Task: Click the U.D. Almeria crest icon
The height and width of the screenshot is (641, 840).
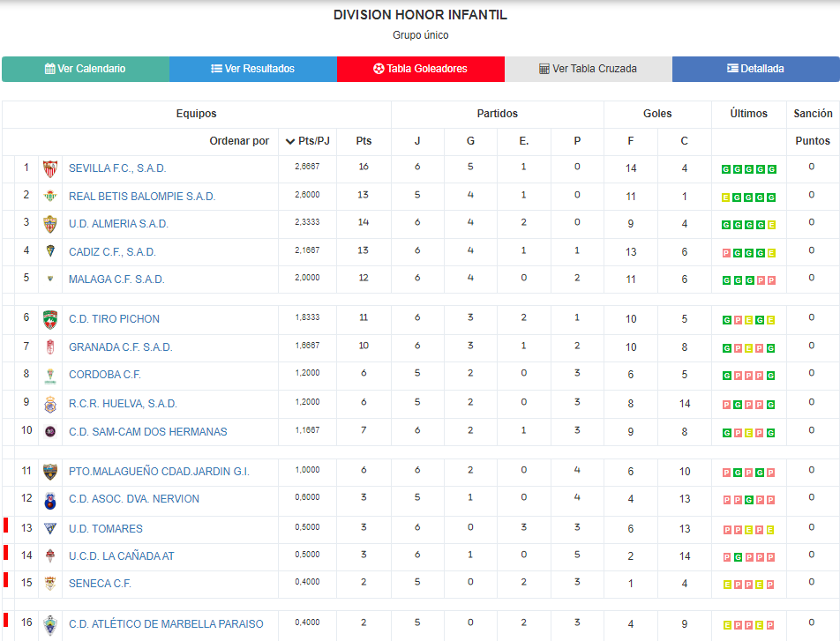Action: [x=50, y=224]
